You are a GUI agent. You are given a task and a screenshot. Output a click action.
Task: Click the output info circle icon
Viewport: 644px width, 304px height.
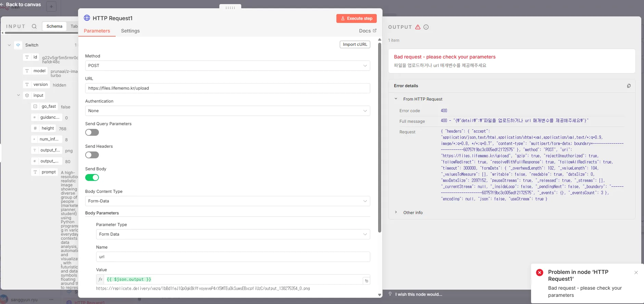coord(426,27)
